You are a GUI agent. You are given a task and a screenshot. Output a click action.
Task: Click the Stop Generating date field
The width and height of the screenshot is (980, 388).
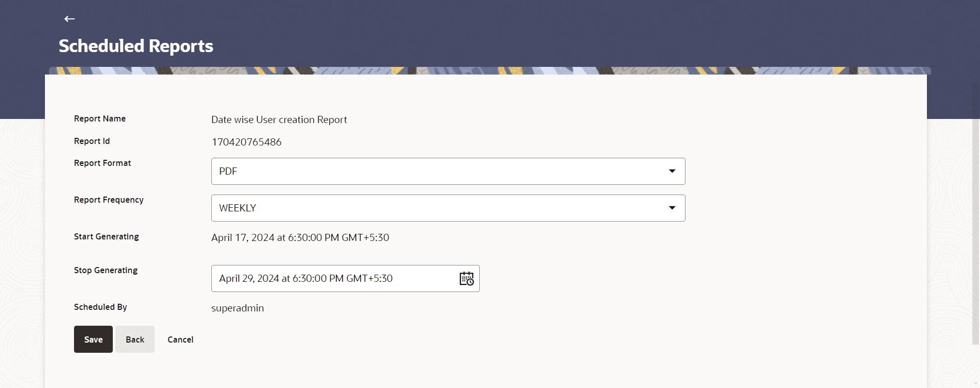point(346,278)
